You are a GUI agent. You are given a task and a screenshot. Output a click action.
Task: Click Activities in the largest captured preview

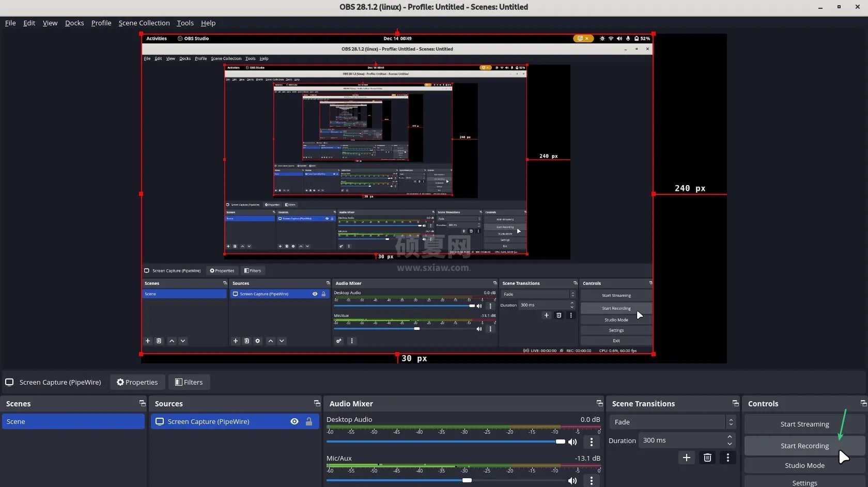(157, 38)
